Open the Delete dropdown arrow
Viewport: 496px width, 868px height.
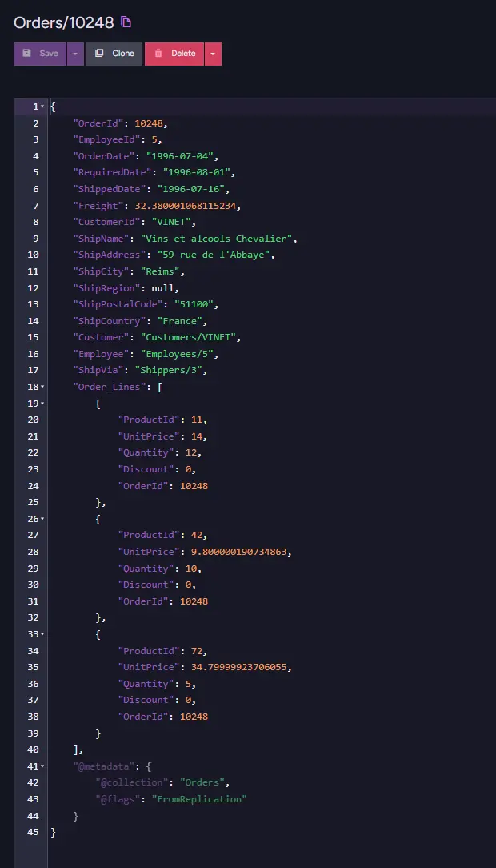tap(213, 54)
